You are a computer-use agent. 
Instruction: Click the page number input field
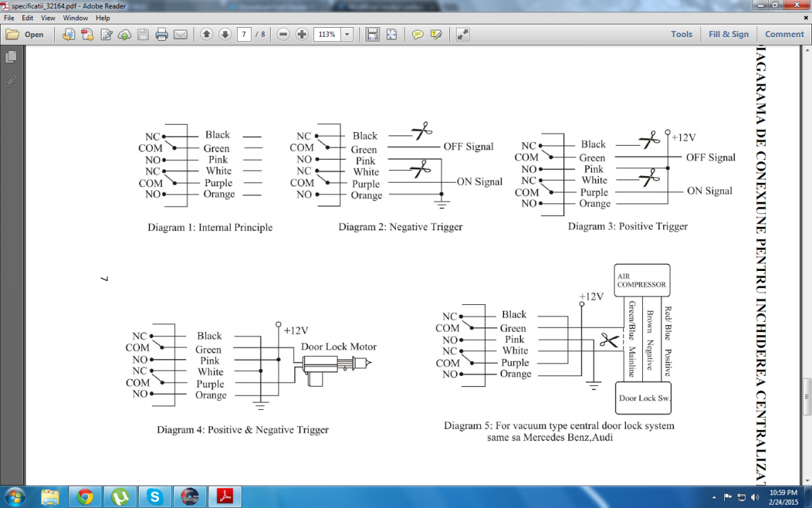[x=244, y=35]
